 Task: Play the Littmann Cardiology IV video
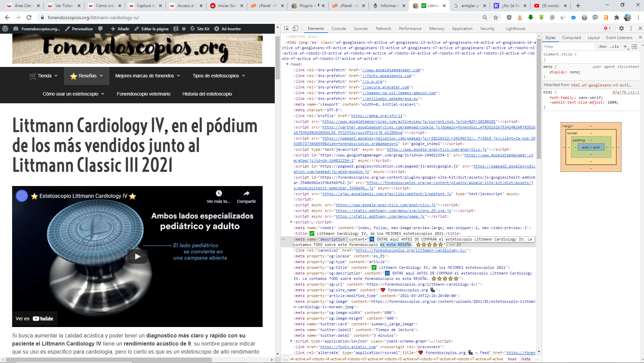[x=137, y=256]
